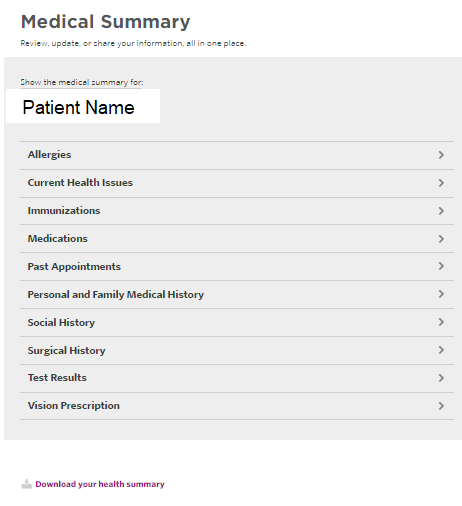The image size is (462, 506).
Task: Click the Test Results chevron arrow
Action: (x=441, y=378)
